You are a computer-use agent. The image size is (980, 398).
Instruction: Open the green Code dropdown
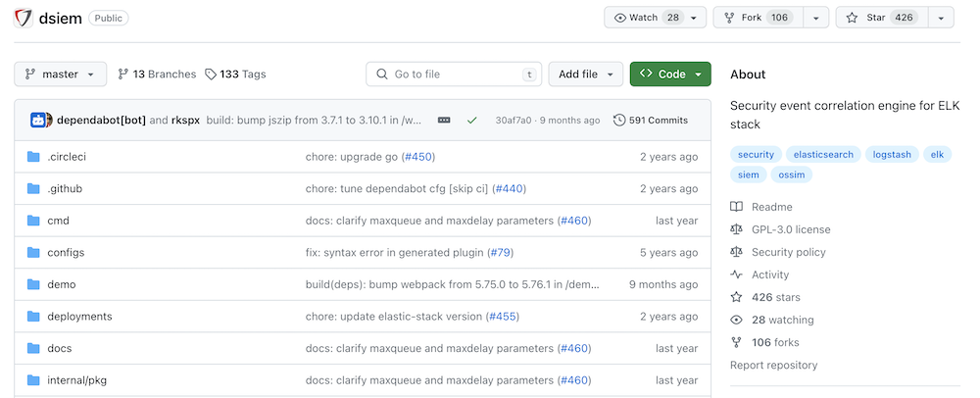pyautogui.click(x=670, y=75)
